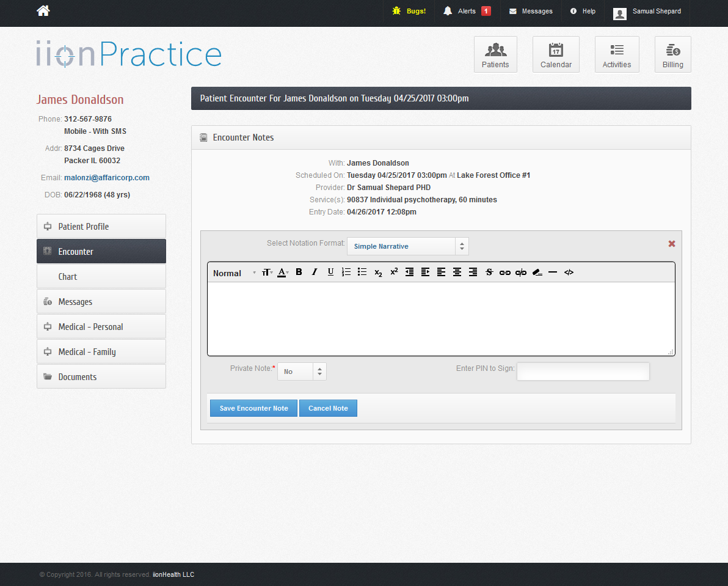Open the Patients section
The image size is (728, 586).
(x=495, y=54)
